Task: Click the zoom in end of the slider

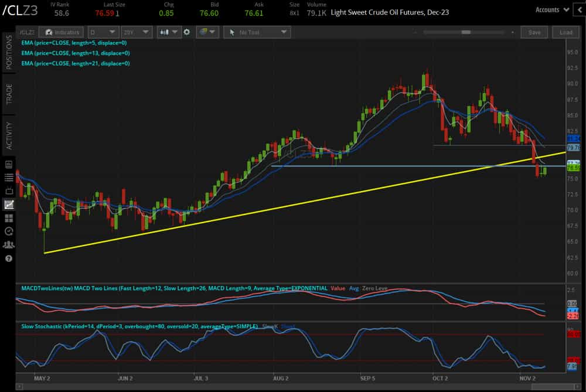Action: (x=512, y=32)
